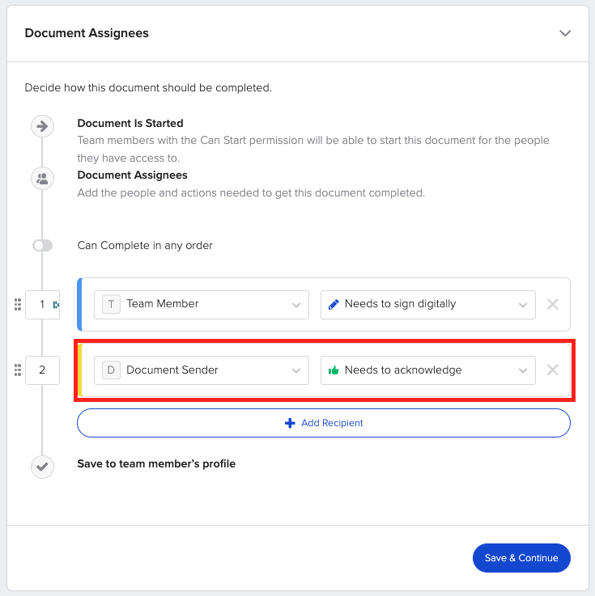The image size is (595, 596).
Task: Click the pencil sign digitally icon
Action: [x=333, y=304]
